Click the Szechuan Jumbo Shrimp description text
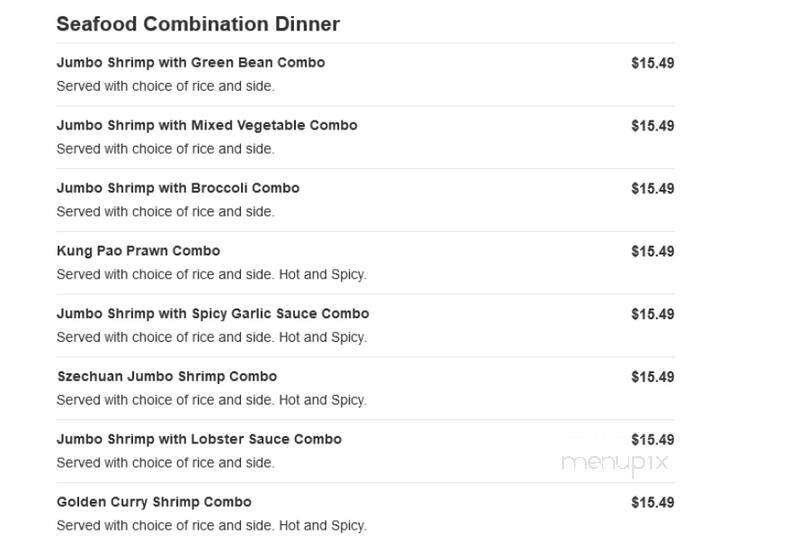This screenshot has width=794, height=545. tap(212, 400)
